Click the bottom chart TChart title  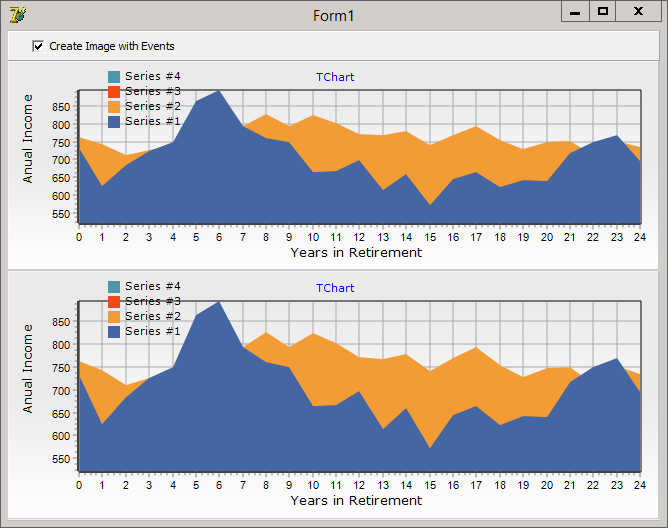[335, 288]
